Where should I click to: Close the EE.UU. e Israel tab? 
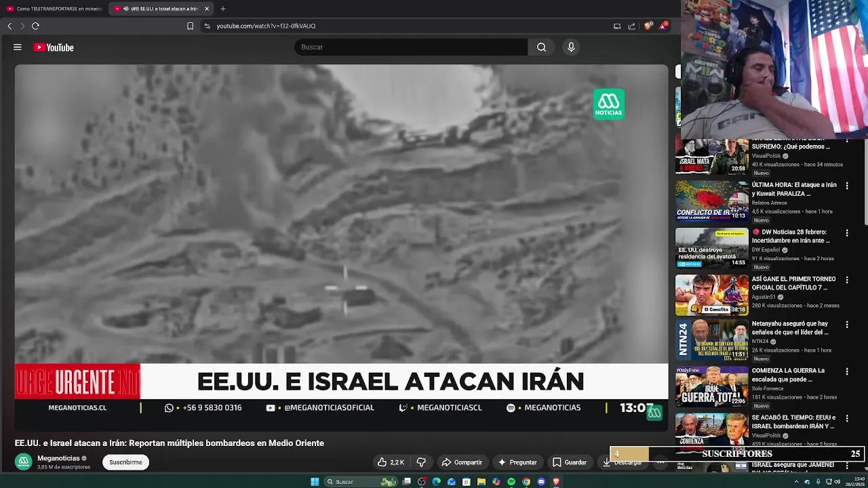click(x=207, y=9)
